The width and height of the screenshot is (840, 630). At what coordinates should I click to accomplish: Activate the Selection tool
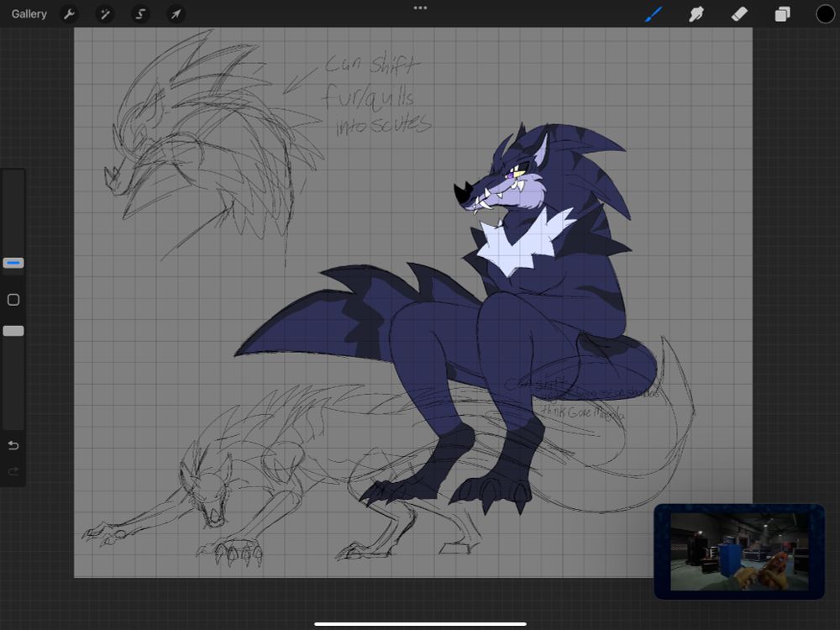(x=140, y=14)
